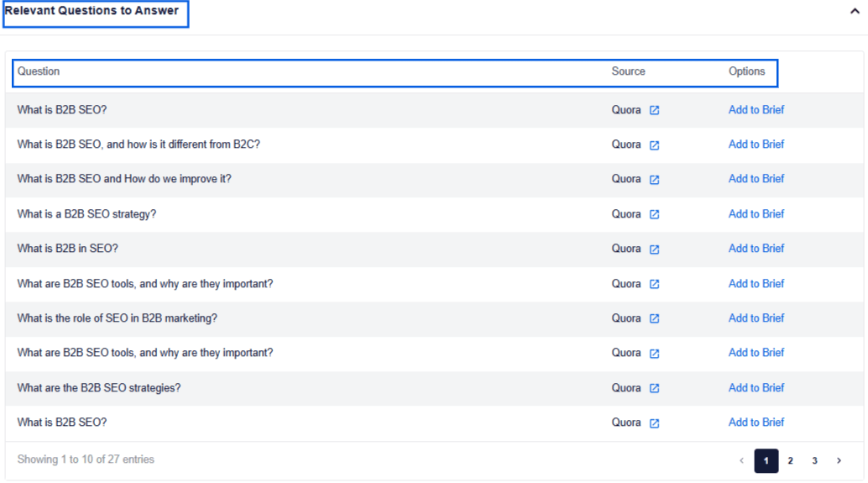Add 'different from B2C' question to brief
This screenshot has width=868, height=483.
pyautogui.click(x=756, y=144)
